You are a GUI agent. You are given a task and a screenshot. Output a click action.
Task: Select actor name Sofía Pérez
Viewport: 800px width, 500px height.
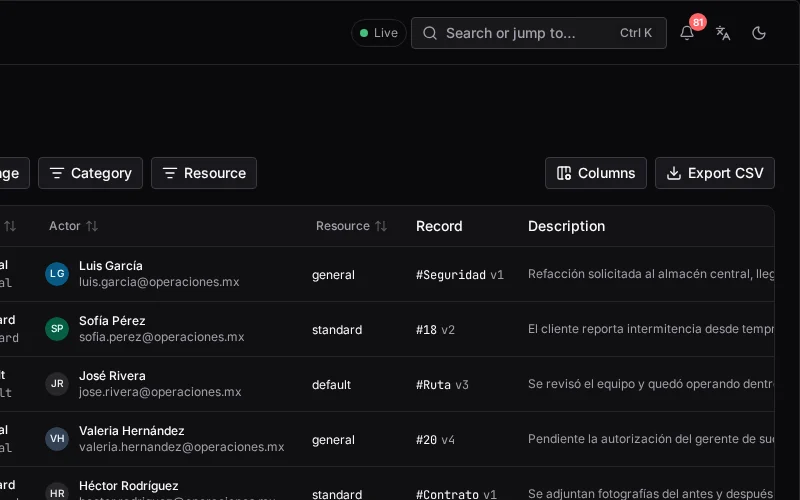[x=112, y=321]
